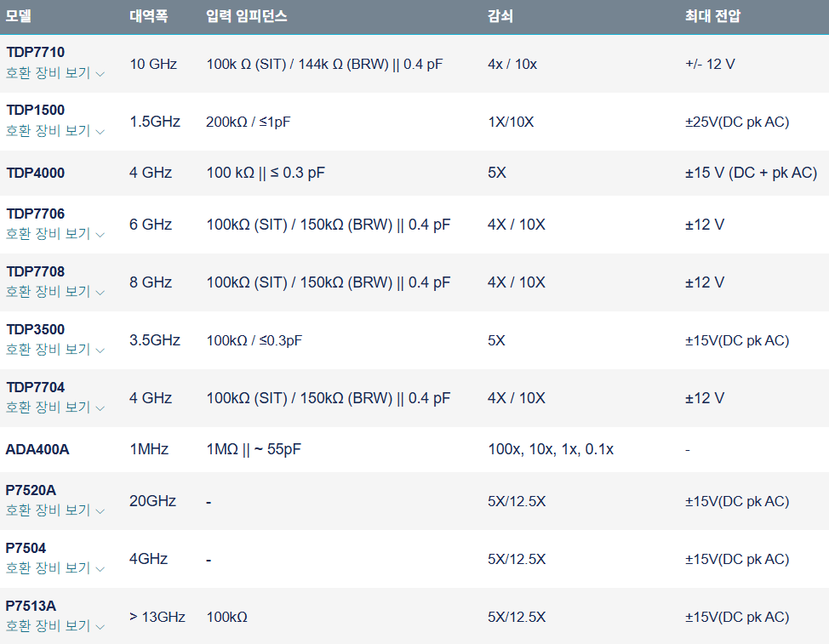Click the 감쇠 column header
This screenshot has width=829, height=644.
coord(500,16)
